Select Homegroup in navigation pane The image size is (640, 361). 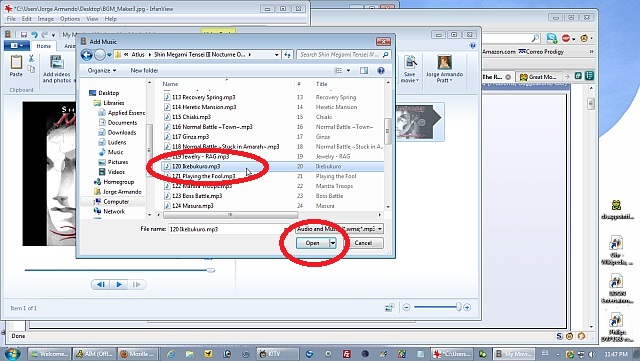pyautogui.click(x=114, y=182)
